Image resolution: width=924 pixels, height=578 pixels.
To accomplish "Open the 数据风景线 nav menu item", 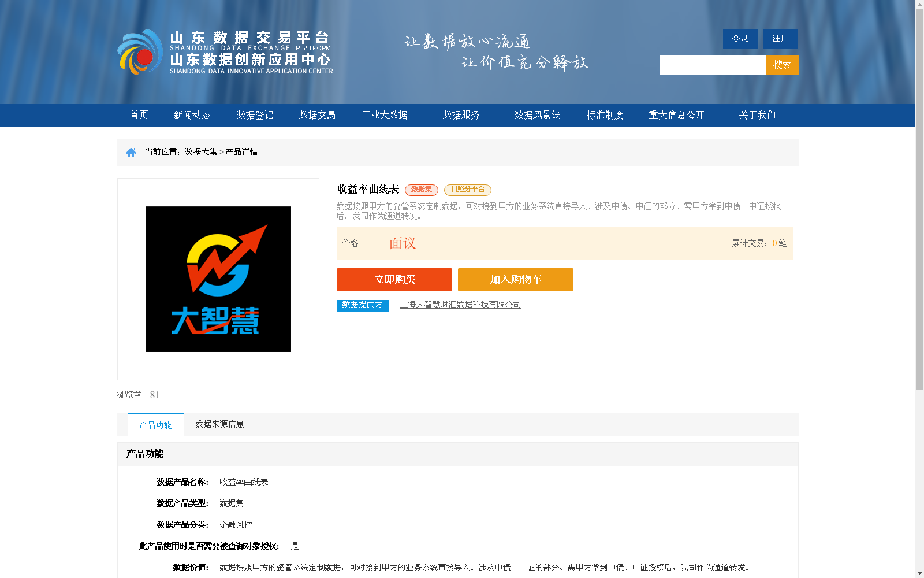I will click(x=538, y=116).
